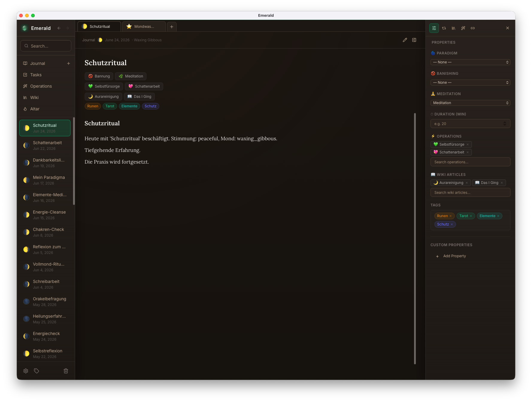Image resolution: width=532 pixels, height=402 pixels.
Task: Remove the Tarot tag in properties
Action: pos(471,216)
